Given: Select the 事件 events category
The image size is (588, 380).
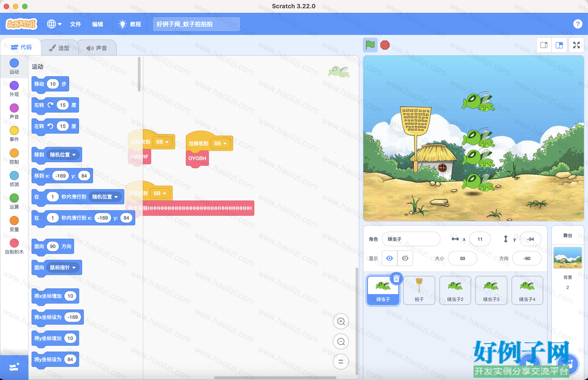Looking at the screenshot, I should [14, 134].
